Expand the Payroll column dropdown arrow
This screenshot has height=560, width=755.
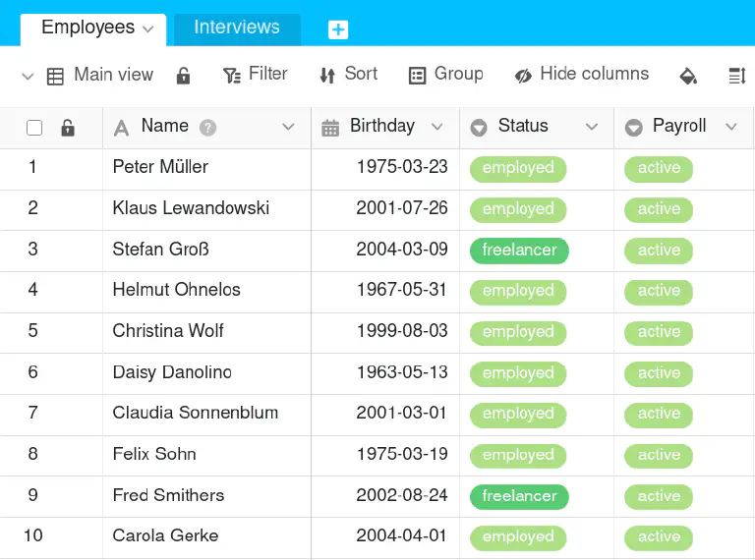coord(730,127)
